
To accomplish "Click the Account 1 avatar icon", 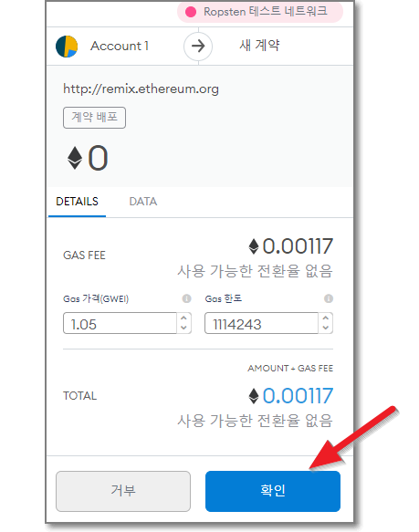I will coord(67,47).
